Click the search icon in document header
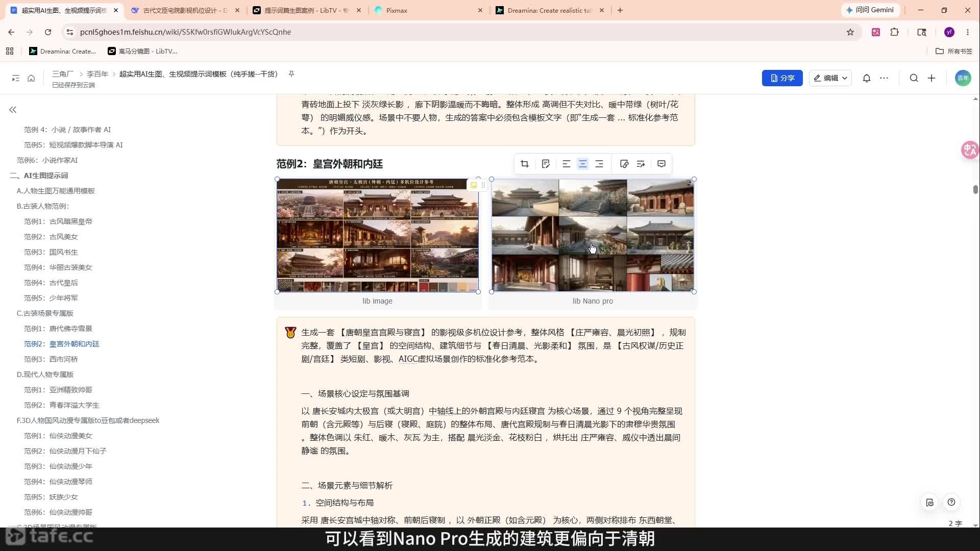 click(x=914, y=78)
